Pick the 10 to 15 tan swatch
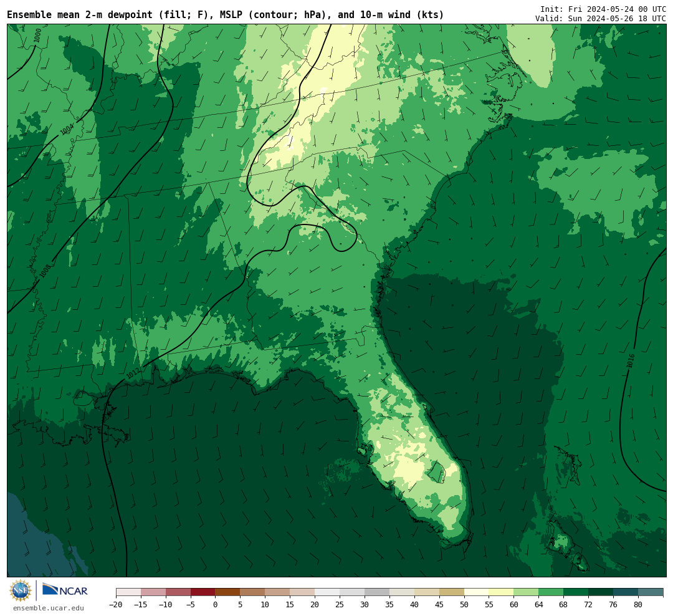Screen dimensions: 673x616 tap(278, 592)
